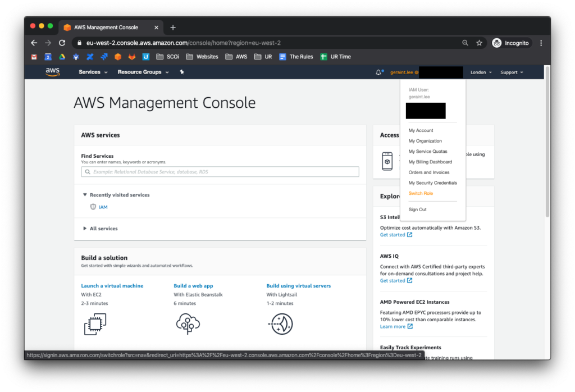Click the browser back arrow
Screen dimensions: 575x392
[34, 43]
